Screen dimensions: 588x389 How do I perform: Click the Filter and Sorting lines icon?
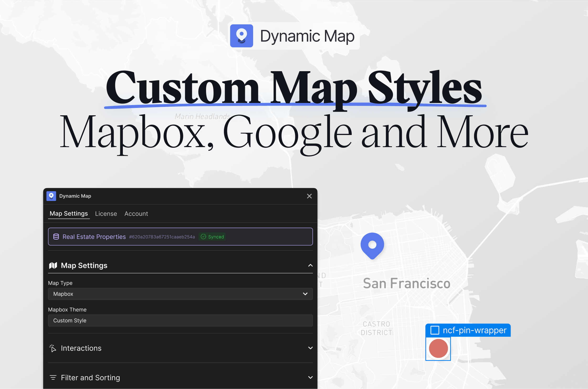point(53,378)
